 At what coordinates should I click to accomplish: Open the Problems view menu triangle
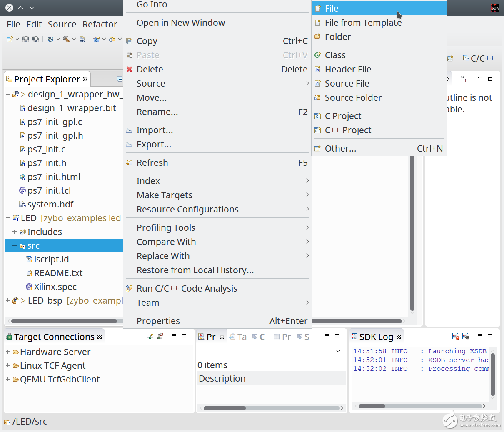[x=338, y=351]
